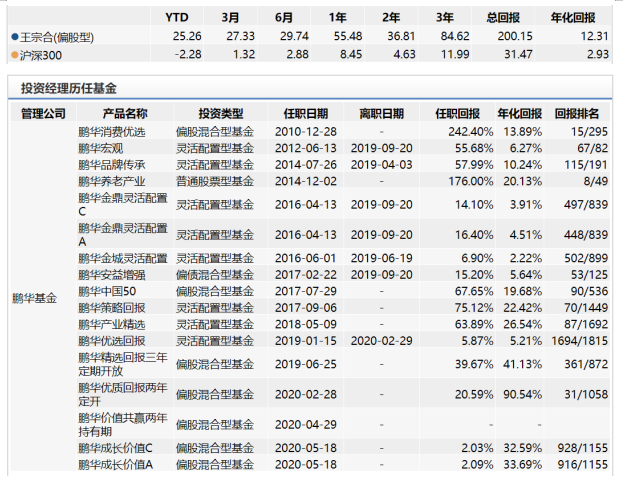Open the 鹏华中国50 fund
The image size is (623, 486).
pos(107,291)
